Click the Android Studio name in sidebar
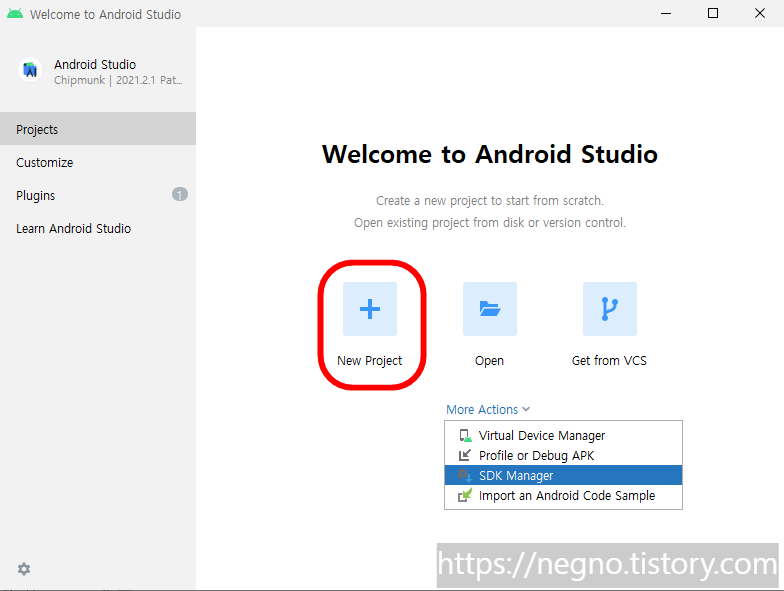The image size is (784, 591). click(95, 64)
